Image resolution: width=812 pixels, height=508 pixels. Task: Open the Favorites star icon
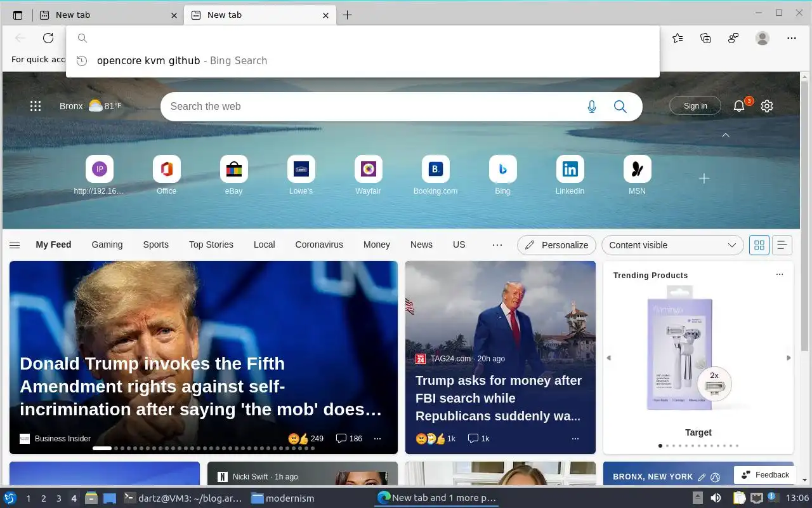click(678, 38)
